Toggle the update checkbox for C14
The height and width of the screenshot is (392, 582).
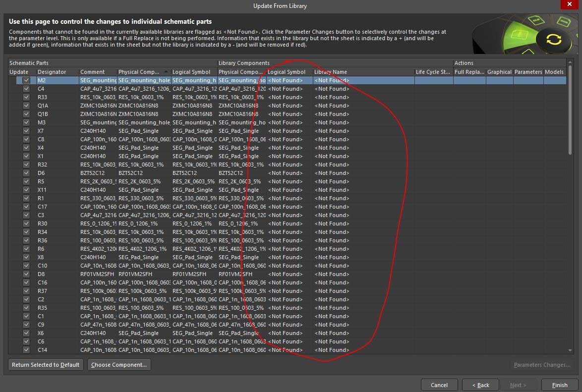pyautogui.click(x=26, y=350)
